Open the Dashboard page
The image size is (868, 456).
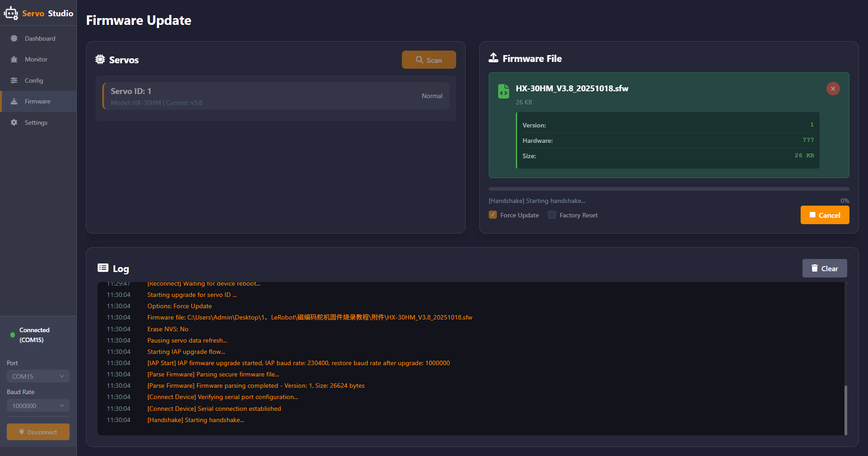pos(38,38)
